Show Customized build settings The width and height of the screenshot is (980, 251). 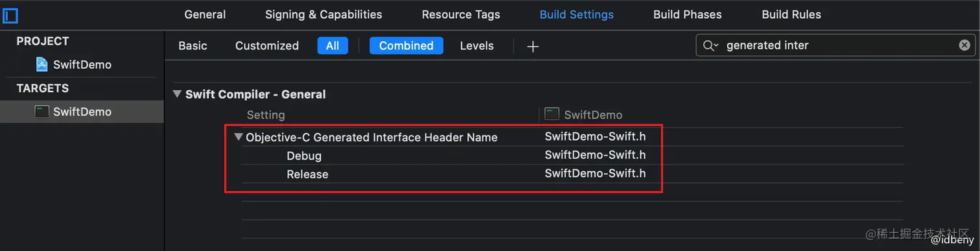tap(267, 45)
